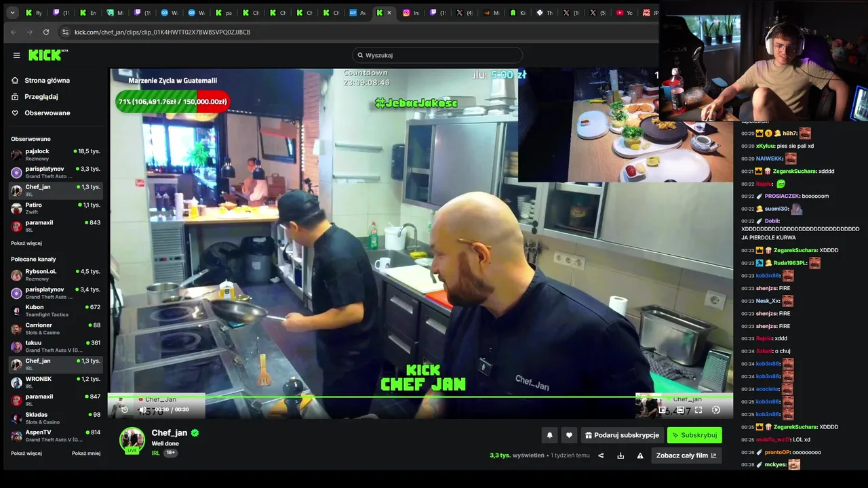This screenshot has width=868, height=488.
Task: Click the chat username xKyluu
Action: pos(766,146)
